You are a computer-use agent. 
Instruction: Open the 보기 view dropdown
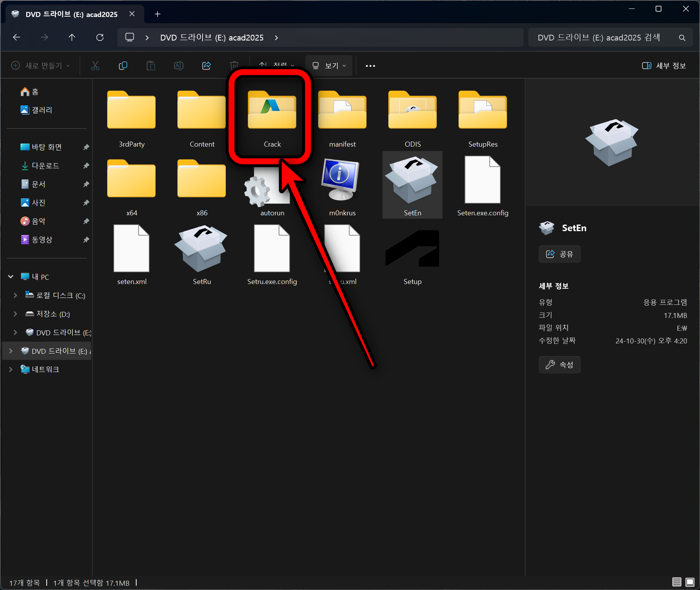click(329, 66)
